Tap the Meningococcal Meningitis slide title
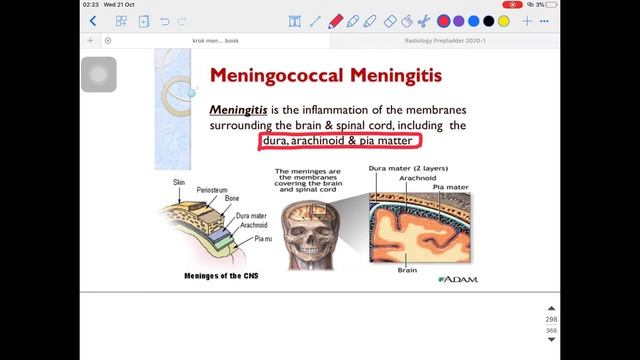Image resolution: width=640 pixels, height=360 pixels. [326, 76]
